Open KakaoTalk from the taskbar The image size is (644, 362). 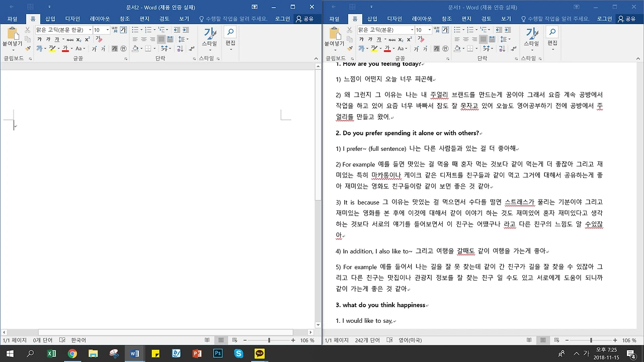click(x=259, y=353)
